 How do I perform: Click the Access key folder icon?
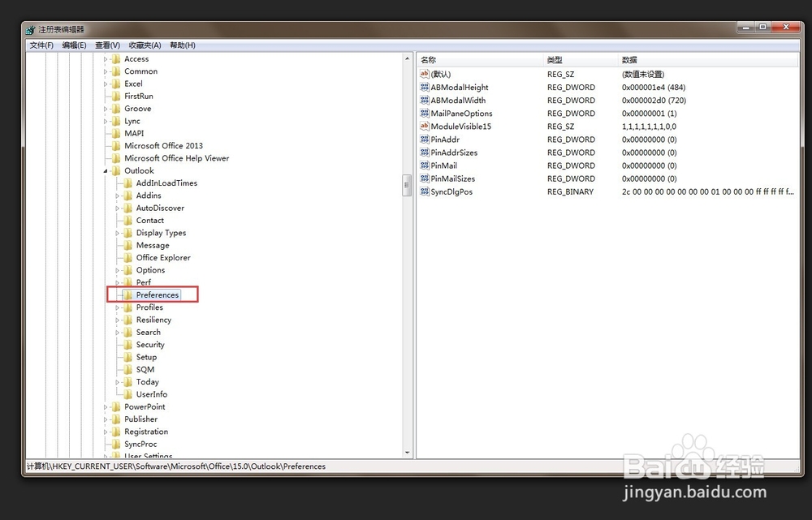tap(116, 59)
